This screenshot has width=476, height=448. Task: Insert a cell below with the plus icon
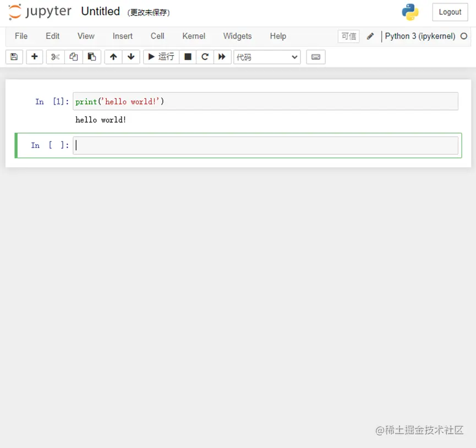[35, 57]
